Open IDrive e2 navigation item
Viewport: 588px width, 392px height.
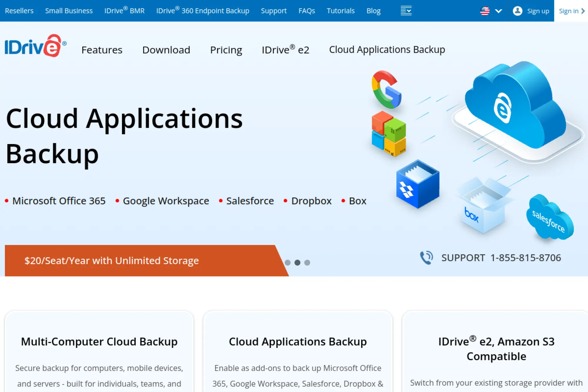[x=285, y=50]
